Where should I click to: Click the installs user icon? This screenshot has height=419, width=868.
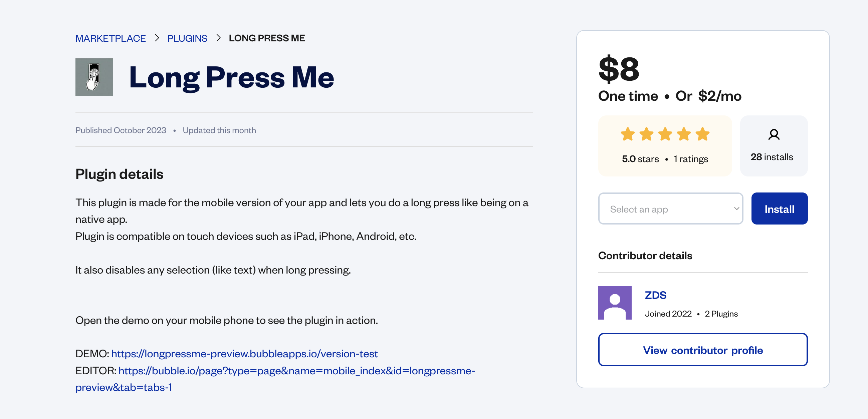773,134
